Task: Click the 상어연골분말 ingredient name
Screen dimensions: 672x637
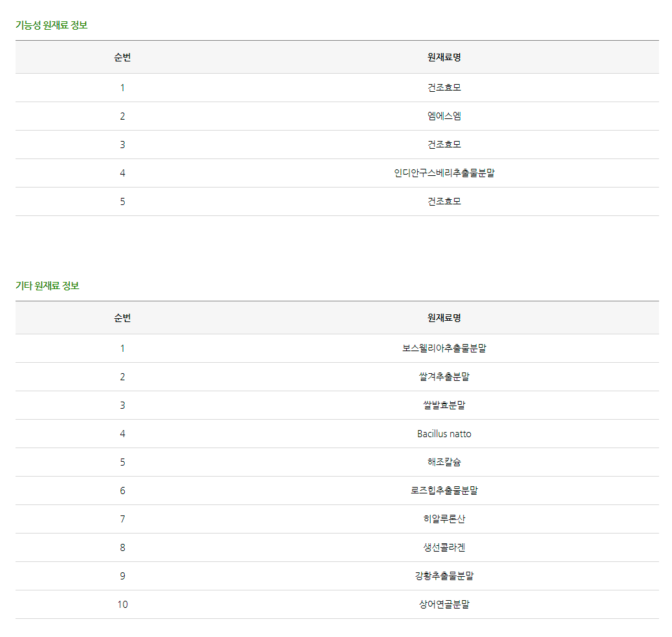Action: tap(444, 605)
